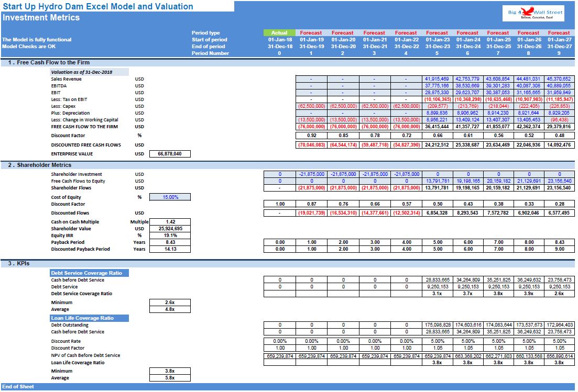Click the Shareholder Investment row label
This screenshot has width=578, height=392.
tap(77, 174)
